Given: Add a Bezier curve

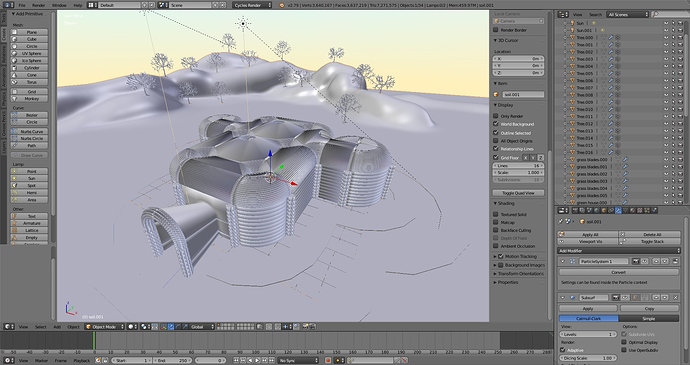Looking at the screenshot, I should point(29,115).
